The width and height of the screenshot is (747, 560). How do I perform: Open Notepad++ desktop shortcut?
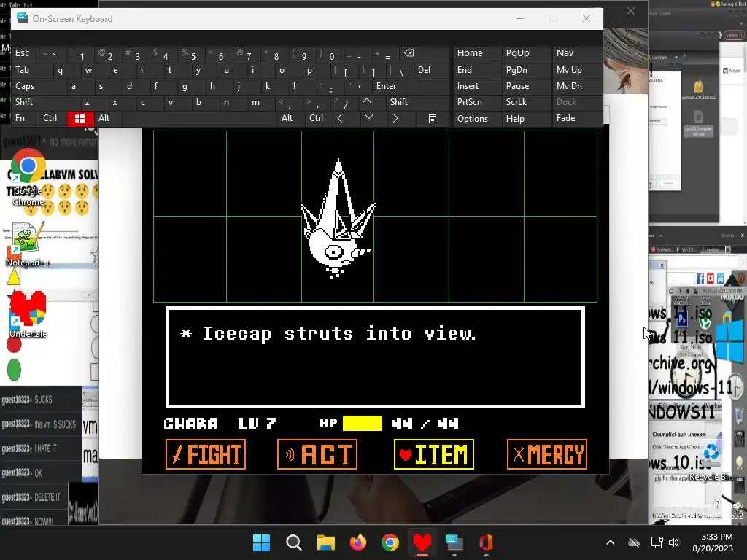[28, 245]
